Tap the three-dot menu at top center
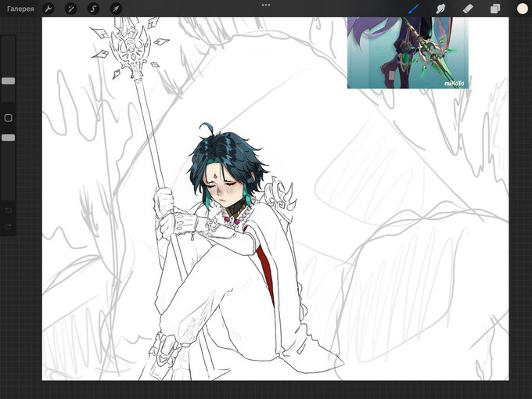 pos(266,5)
